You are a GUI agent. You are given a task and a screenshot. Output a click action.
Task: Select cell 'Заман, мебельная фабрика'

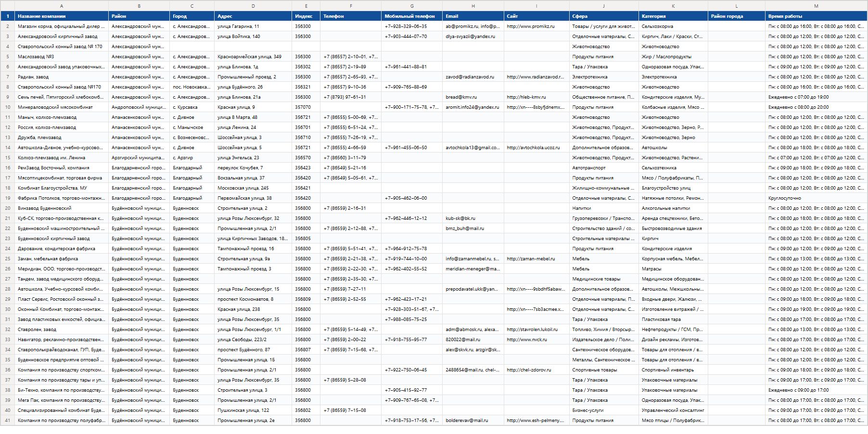[62, 259]
